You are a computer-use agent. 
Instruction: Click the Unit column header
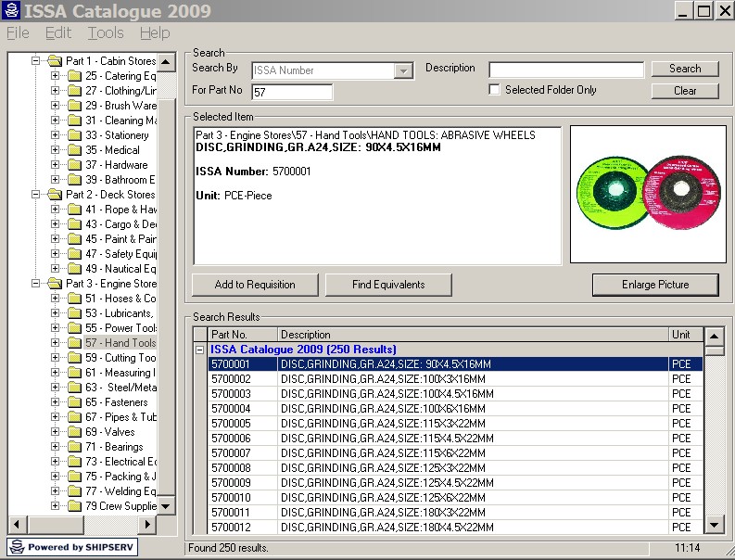point(686,335)
